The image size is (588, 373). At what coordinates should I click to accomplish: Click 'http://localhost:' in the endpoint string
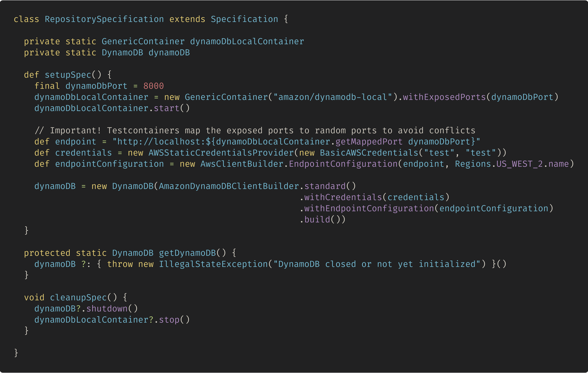pyautogui.click(x=161, y=142)
